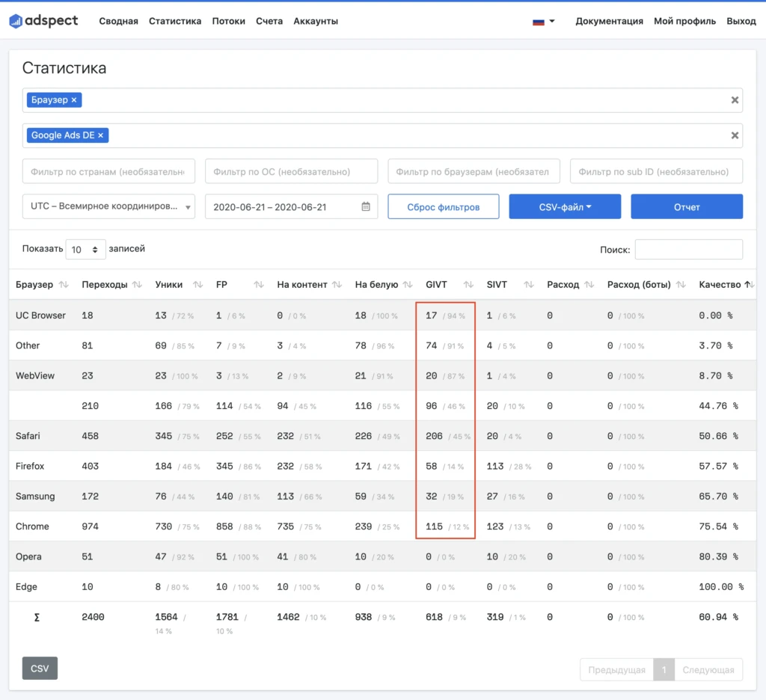Remove the Браузер grouping tag
The image size is (766, 700).
pyautogui.click(x=74, y=100)
